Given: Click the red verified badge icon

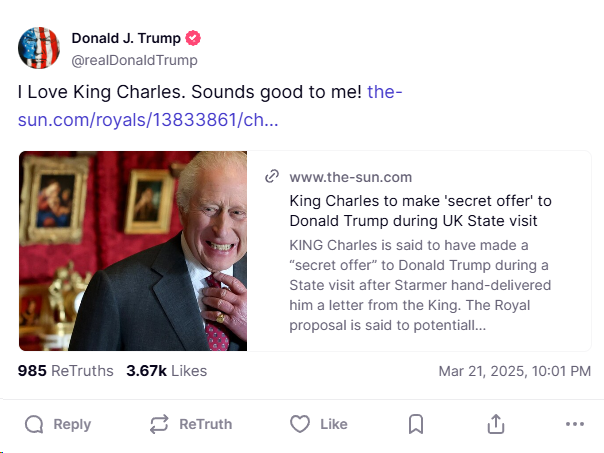Looking at the screenshot, I should click(x=194, y=38).
